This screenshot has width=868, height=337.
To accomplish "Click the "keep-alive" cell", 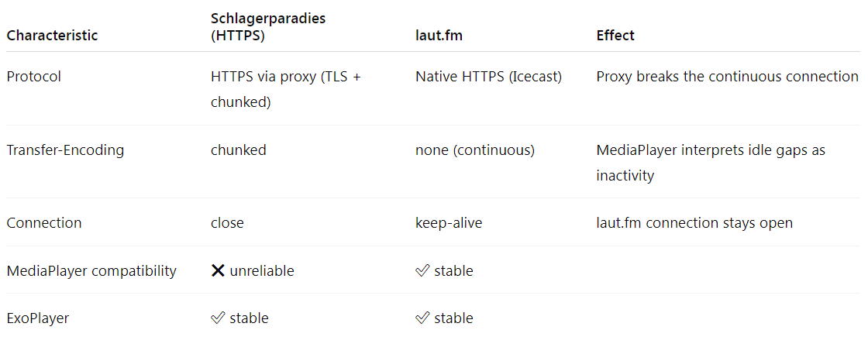I will (x=449, y=223).
